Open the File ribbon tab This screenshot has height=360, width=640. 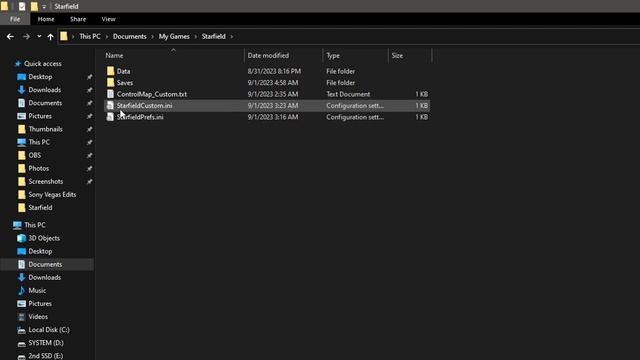click(x=15, y=19)
